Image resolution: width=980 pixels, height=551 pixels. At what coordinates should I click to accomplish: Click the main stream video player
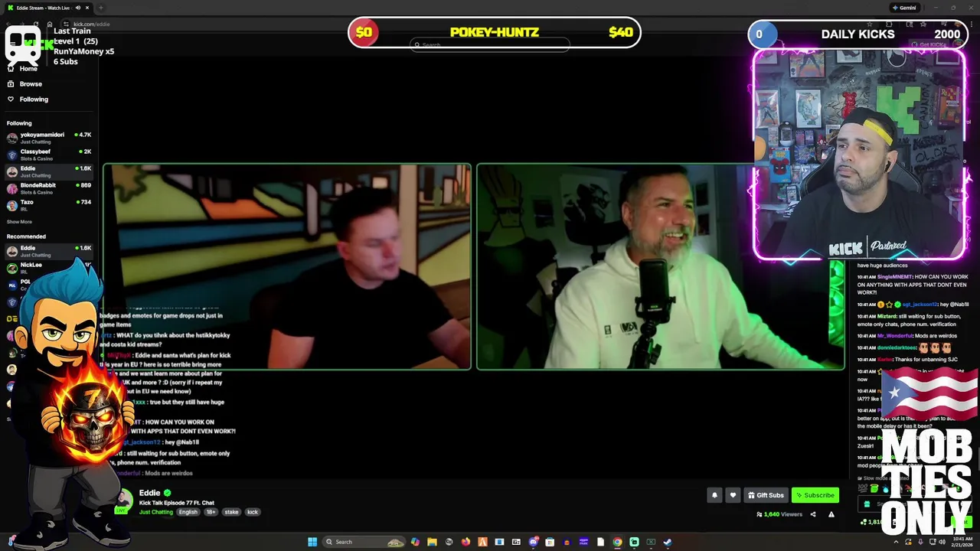474,266
